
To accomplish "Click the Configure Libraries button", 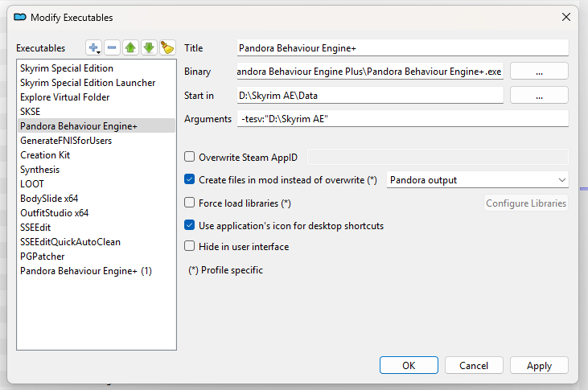I will tap(526, 203).
